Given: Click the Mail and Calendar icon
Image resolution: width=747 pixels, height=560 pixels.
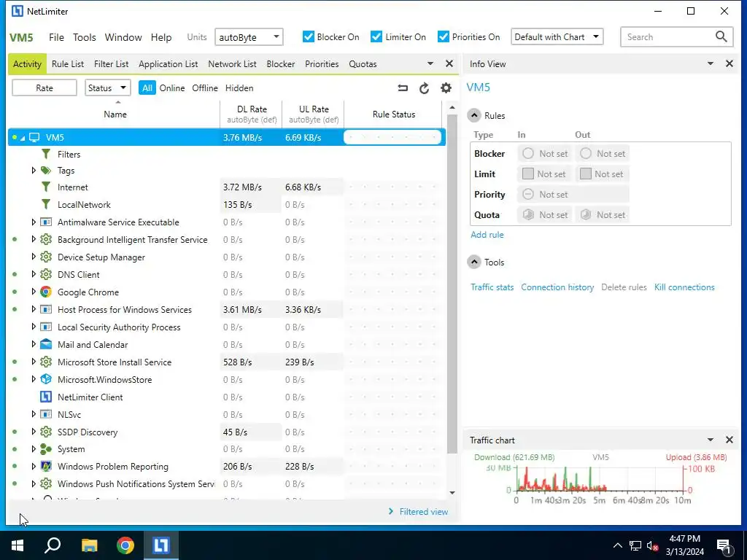Looking at the screenshot, I should [x=46, y=344].
